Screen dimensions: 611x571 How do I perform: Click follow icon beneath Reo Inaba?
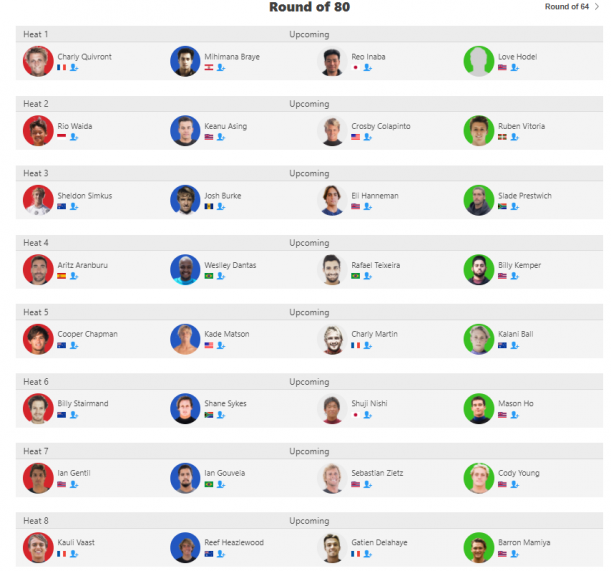point(367,68)
